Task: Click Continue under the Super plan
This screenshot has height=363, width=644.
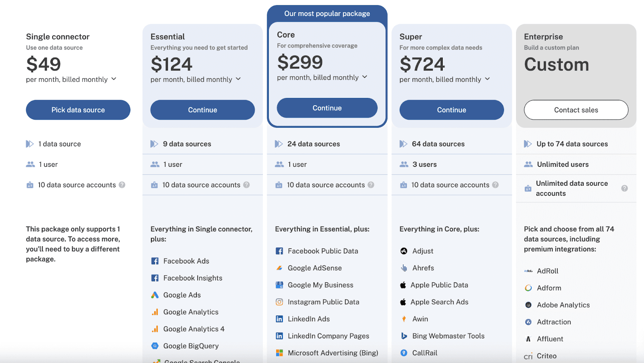Action: [x=452, y=110]
